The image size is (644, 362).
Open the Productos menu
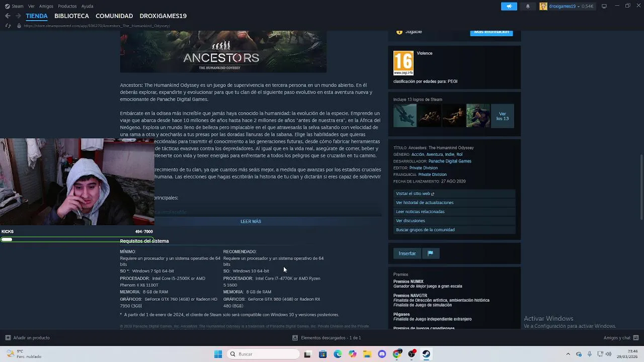(x=67, y=6)
